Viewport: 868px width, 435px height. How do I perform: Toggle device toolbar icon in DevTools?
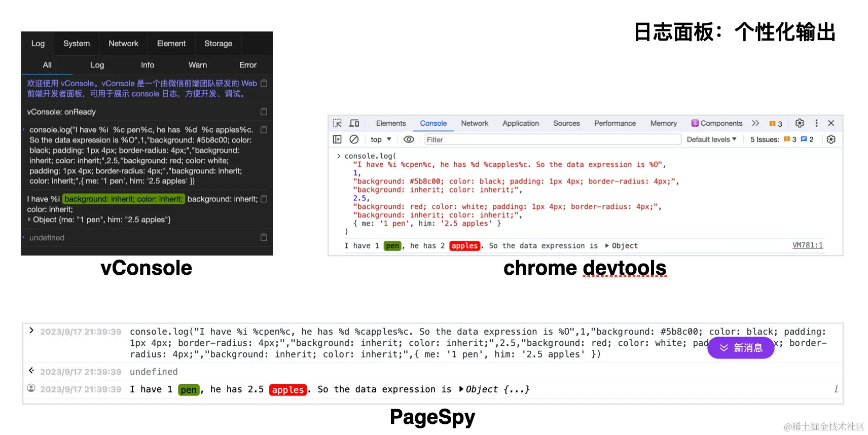[354, 123]
